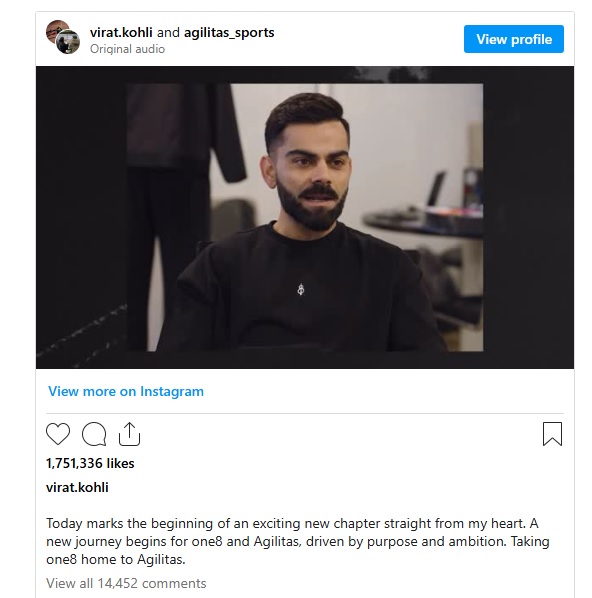
Task: Open agilitas_sports username in the header
Action: point(229,33)
